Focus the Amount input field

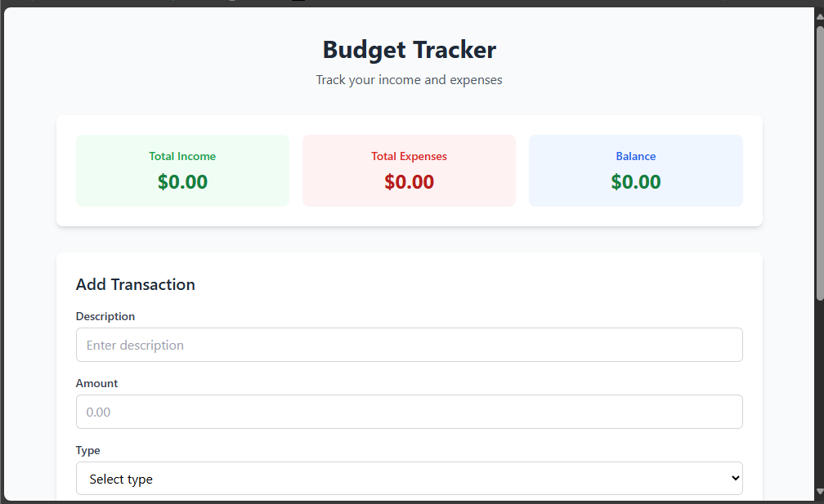click(x=409, y=412)
